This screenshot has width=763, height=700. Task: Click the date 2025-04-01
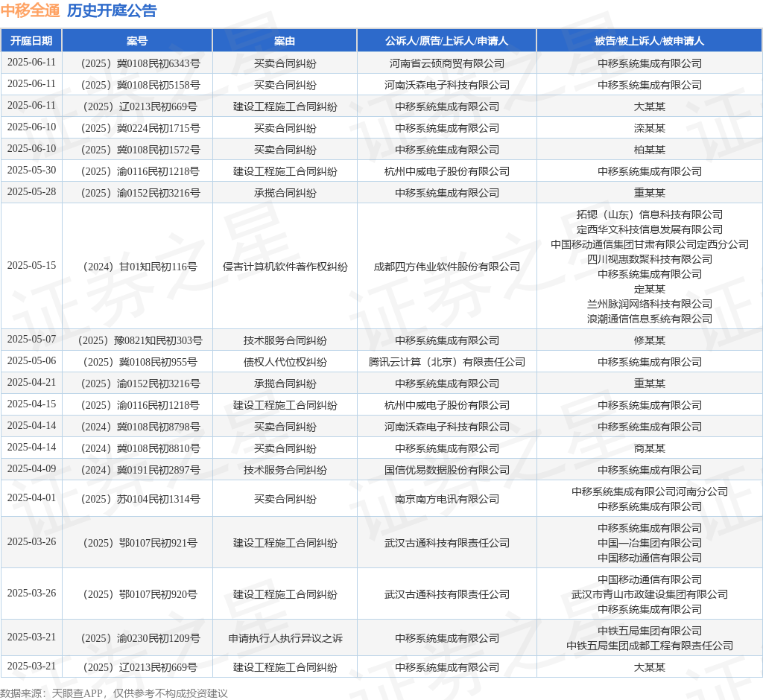[x=31, y=498]
